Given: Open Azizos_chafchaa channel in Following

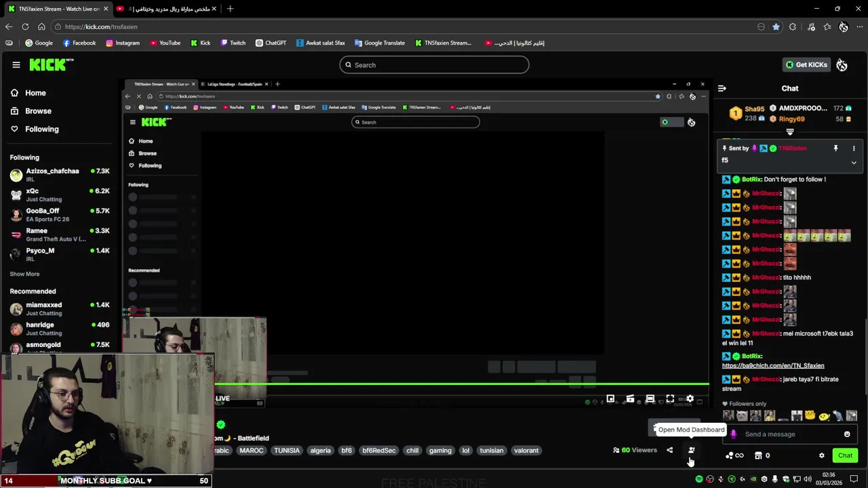Looking at the screenshot, I should [60, 175].
